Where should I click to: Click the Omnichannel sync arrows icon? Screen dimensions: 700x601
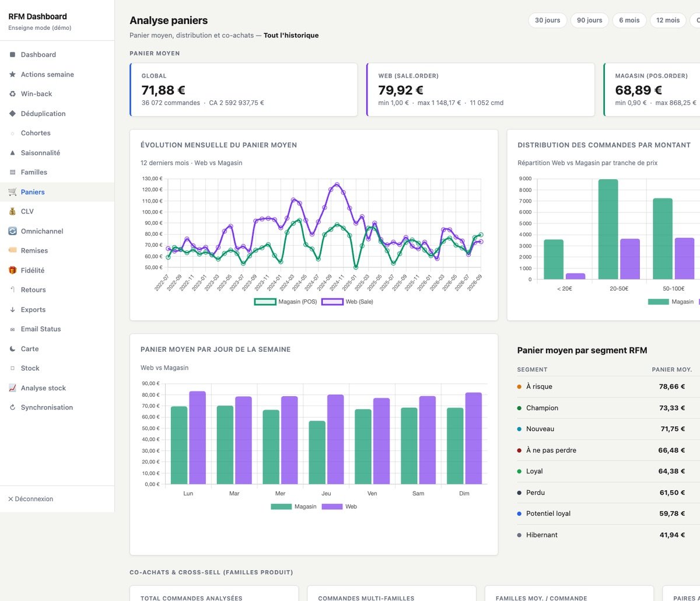[x=12, y=231]
